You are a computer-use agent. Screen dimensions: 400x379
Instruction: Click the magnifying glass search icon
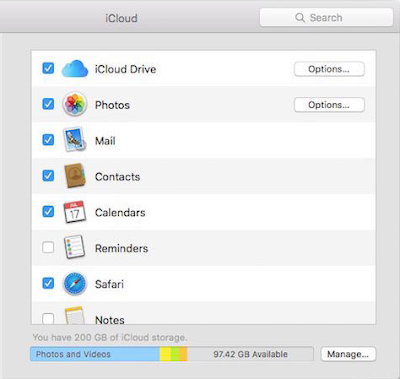click(x=300, y=18)
